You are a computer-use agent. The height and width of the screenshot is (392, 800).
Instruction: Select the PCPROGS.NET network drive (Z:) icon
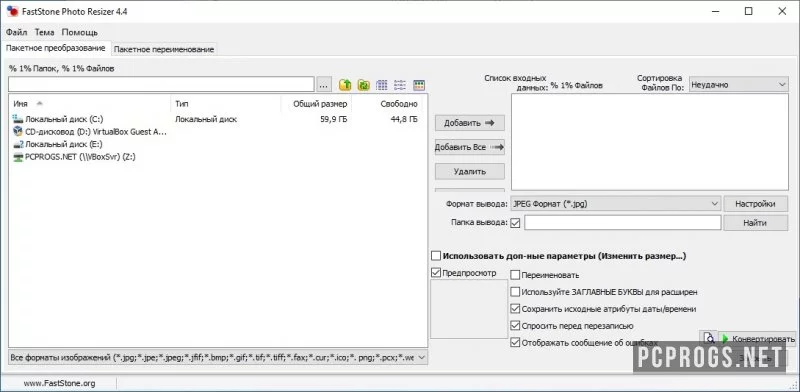pos(18,157)
